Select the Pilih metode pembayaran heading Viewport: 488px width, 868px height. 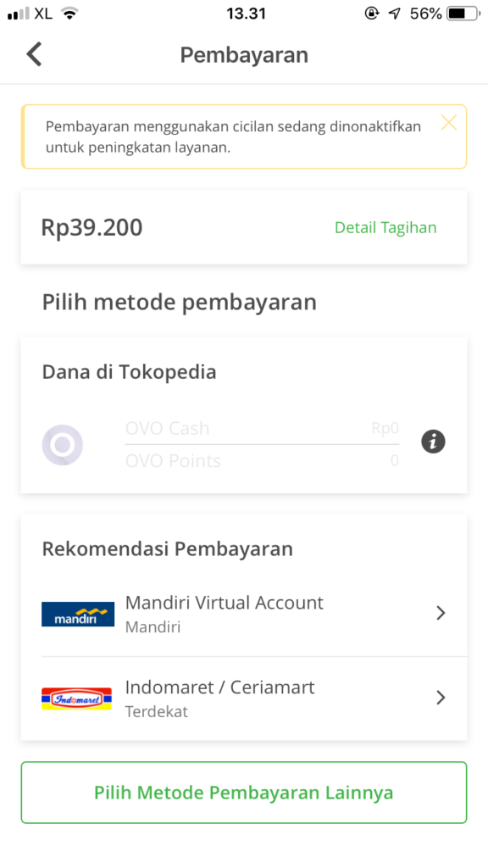(179, 302)
